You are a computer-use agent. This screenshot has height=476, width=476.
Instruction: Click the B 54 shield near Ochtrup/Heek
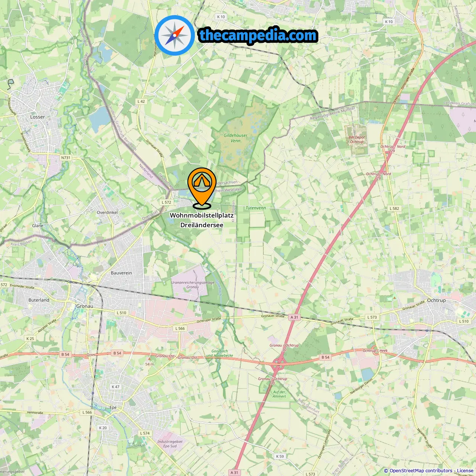coord(325,357)
